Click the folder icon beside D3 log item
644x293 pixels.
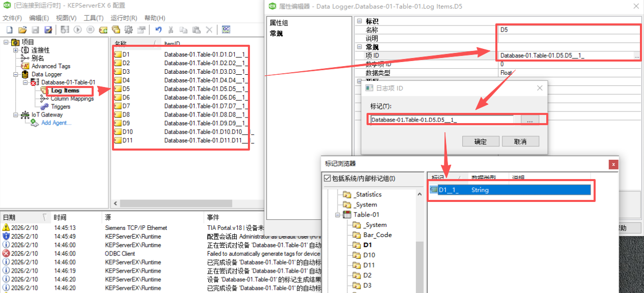point(118,72)
